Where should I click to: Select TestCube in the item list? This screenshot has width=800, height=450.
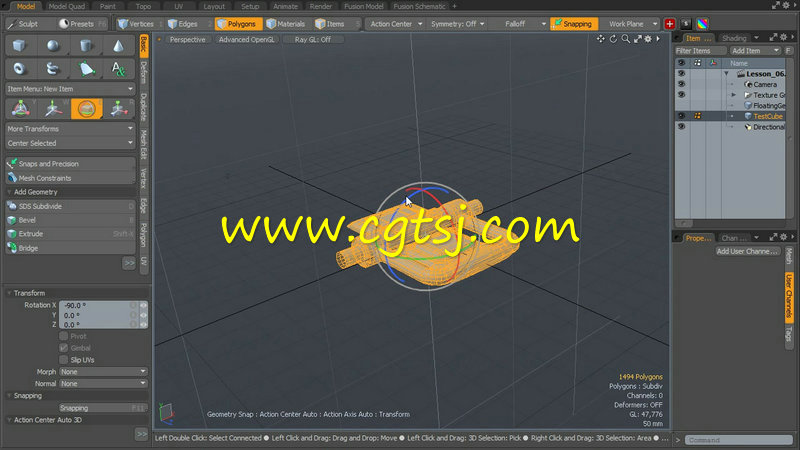pos(767,116)
